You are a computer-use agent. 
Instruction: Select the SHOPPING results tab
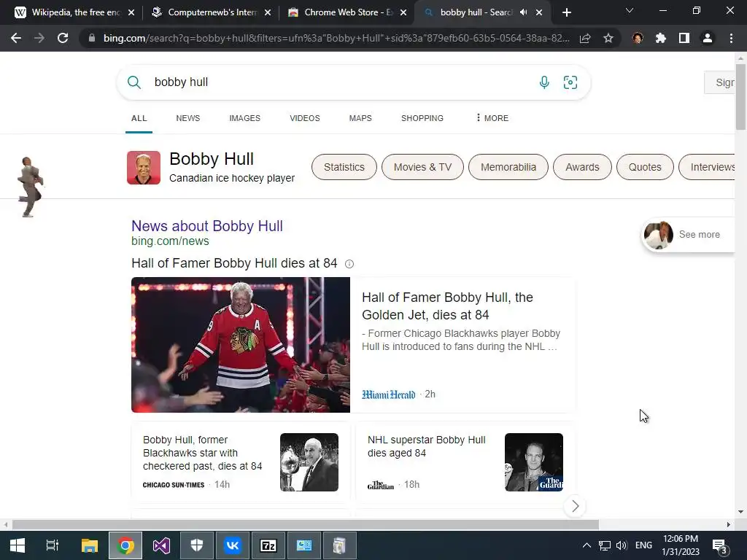tap(422, 118)
